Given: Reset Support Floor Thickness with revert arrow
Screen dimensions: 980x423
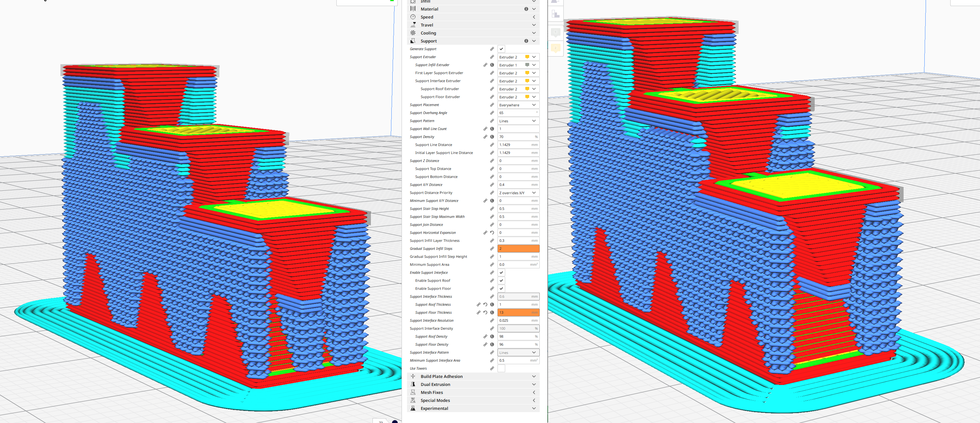Looking at the screenshot, I should pyautogui.click(x=485, y=312).
